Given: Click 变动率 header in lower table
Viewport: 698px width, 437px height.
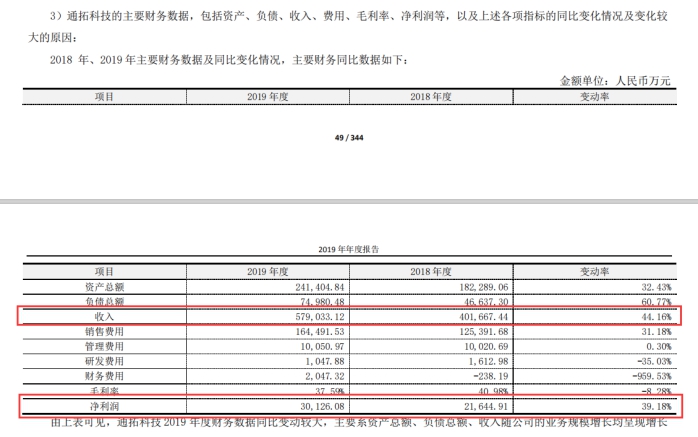Looking at the screenshot, I should coord(595,271).
